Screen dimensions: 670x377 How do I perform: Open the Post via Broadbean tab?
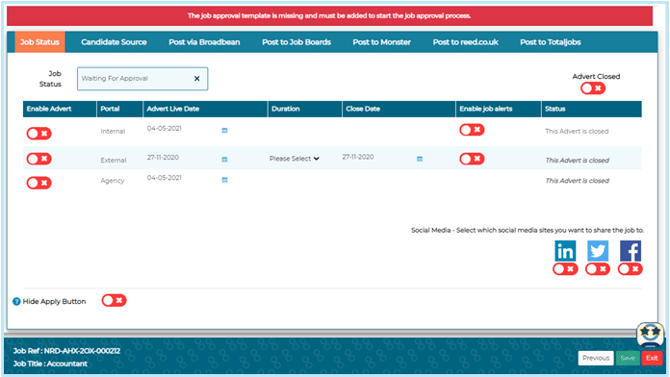204,42
